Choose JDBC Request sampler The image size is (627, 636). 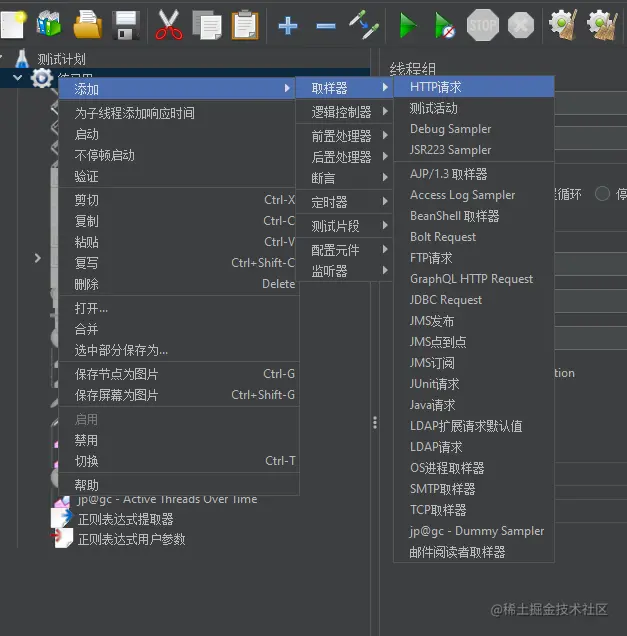coord(474,300)
